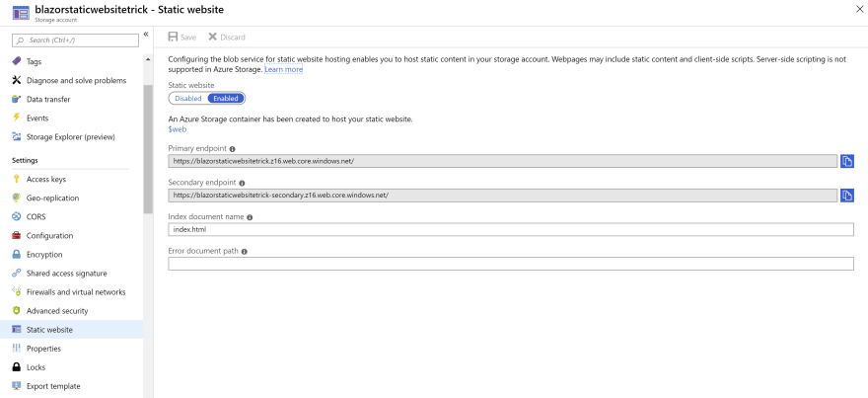This screenshot has width=868, height=398.
Task: Click the Encryption padlock icon
Action: point(17,255)
